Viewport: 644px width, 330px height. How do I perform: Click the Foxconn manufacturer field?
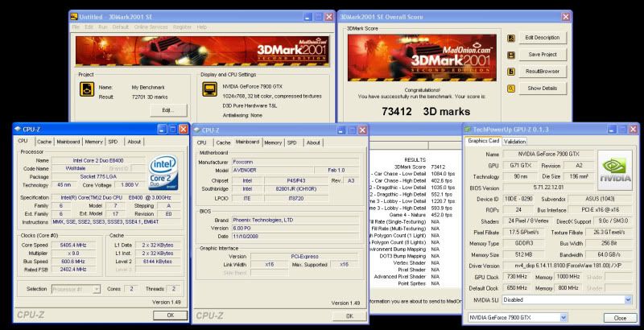click(295, 162)
